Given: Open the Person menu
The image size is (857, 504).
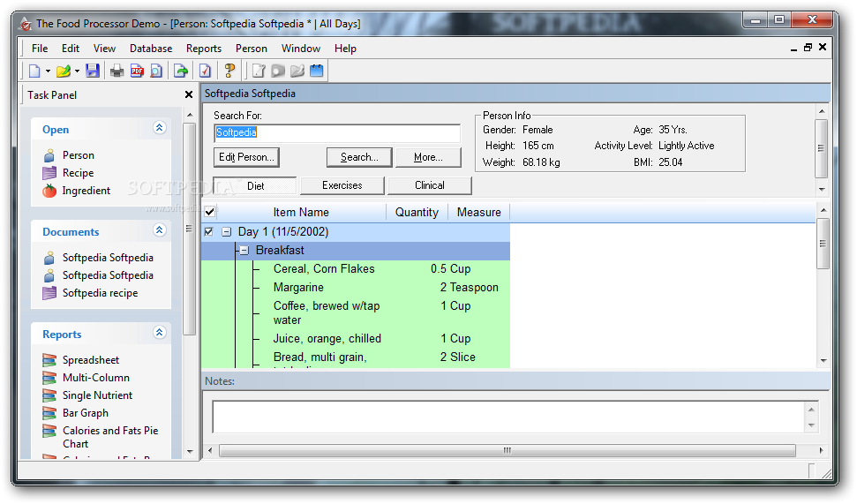Looking at the screenshot, I should (x=252, y=49).
